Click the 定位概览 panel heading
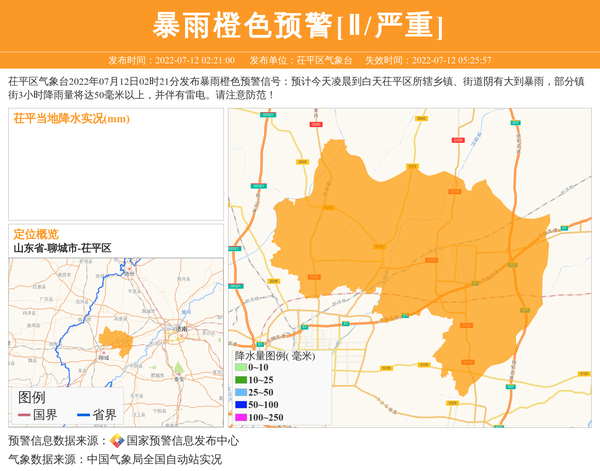This screenshot has height=471, width=600. click(x=35, y=234)
